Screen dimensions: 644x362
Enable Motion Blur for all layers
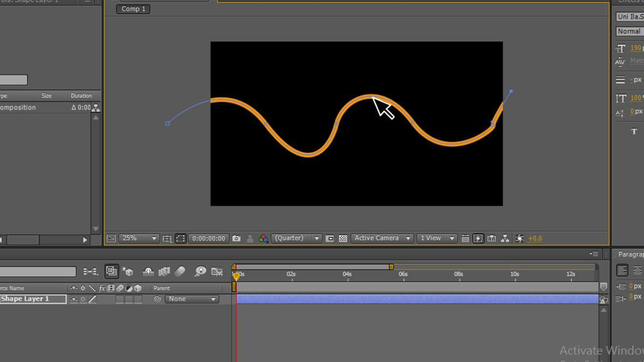(179, 271)
